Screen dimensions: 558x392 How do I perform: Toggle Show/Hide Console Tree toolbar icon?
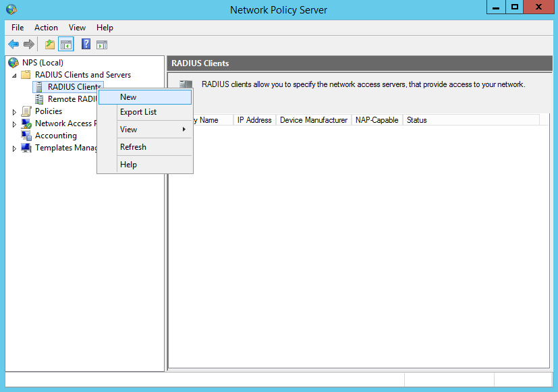click(66, 45)
